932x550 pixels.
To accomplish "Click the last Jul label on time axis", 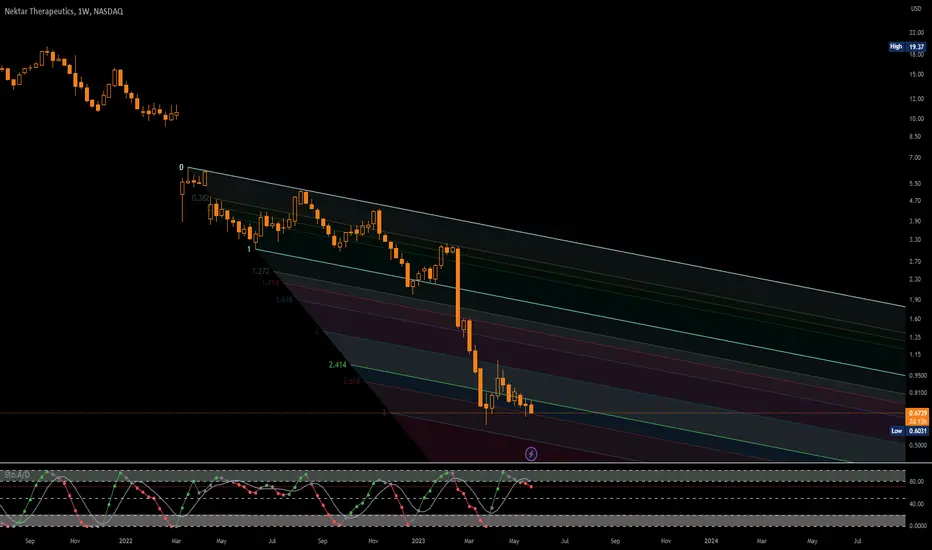I will (858, 541).
